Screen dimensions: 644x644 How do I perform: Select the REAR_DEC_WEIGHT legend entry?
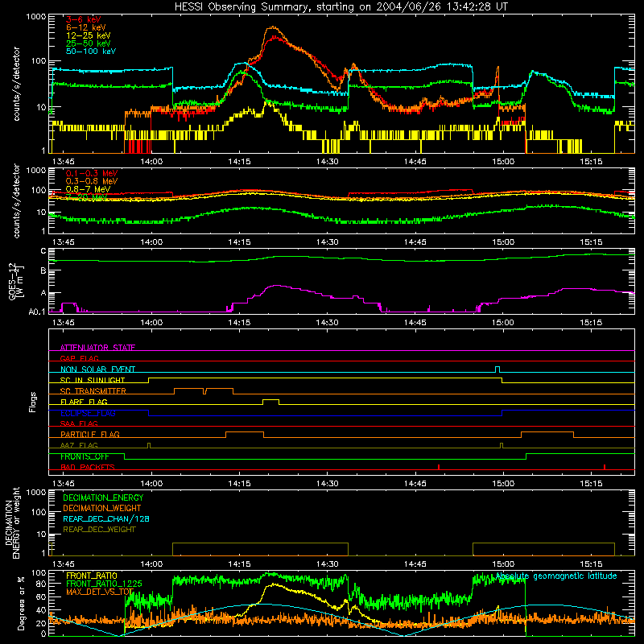(99, 530)
